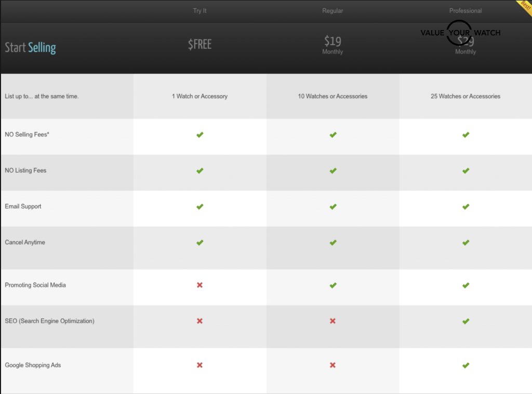
Task: Click the 25 Watches or Accessories cell
Action: (465, 96)
